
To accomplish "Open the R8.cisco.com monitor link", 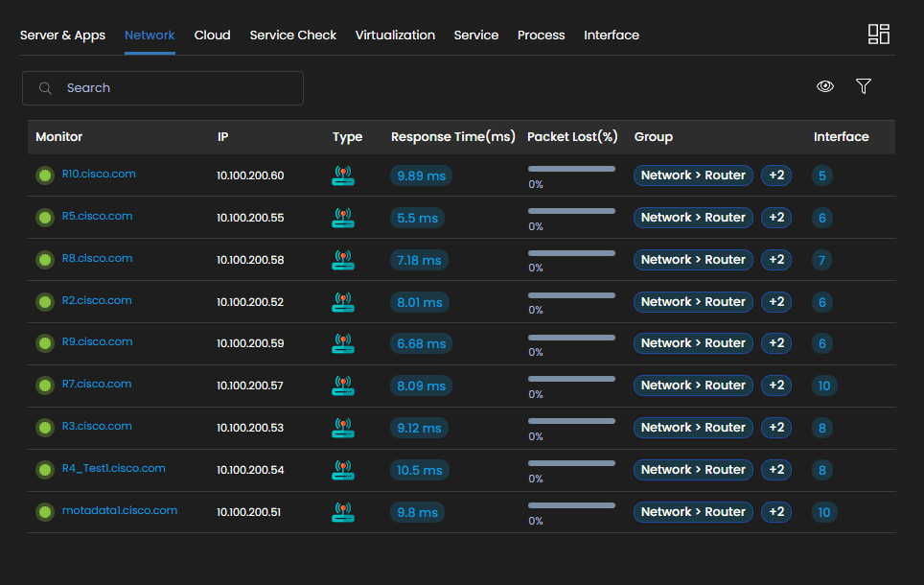I will pyautogui.click(x=97, y=258).
